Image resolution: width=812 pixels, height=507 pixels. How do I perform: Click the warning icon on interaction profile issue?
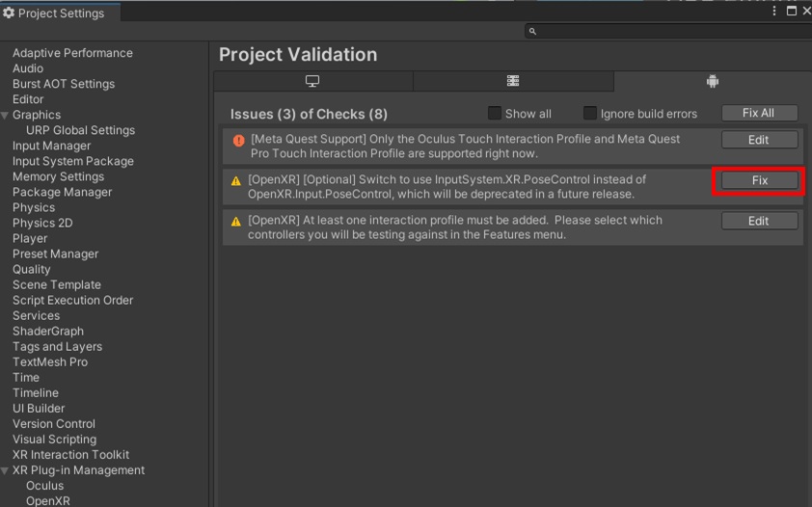236,222
